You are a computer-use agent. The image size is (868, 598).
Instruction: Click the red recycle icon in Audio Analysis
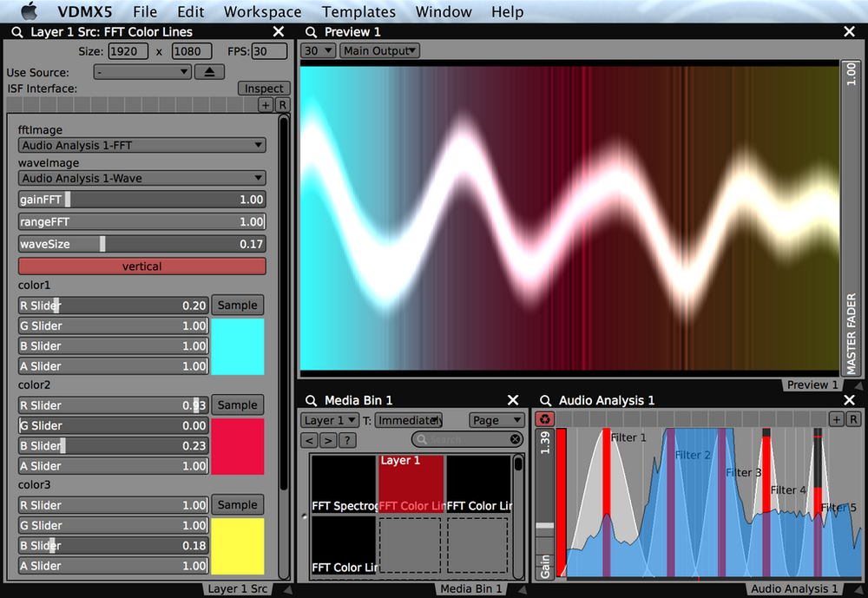point(545,419)
